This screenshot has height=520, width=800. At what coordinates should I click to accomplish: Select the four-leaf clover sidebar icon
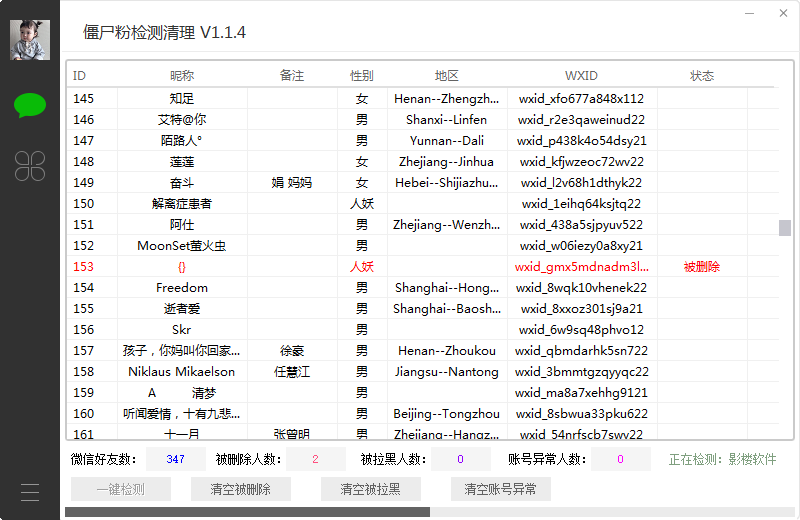(30, 166)
